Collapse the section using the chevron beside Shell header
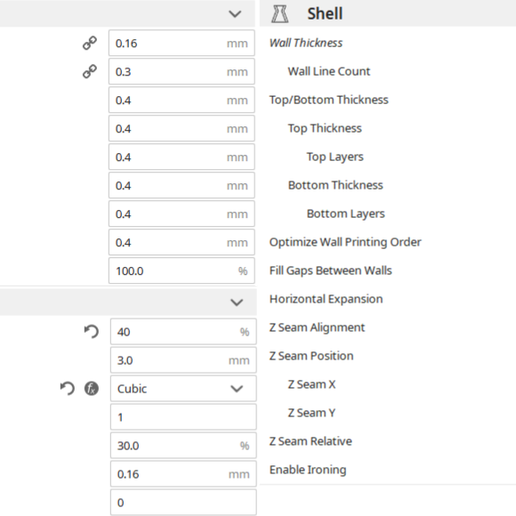 click(x=235, y=14)
